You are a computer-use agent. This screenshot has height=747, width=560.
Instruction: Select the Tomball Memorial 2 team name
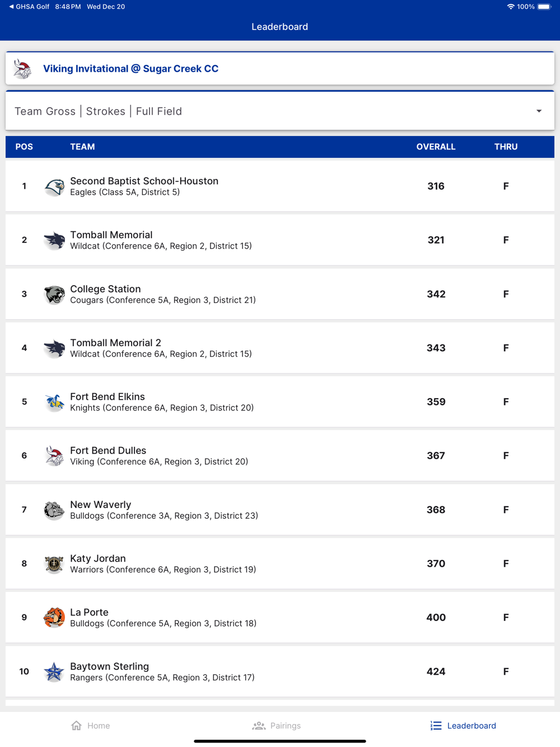[x=115, y=343]
